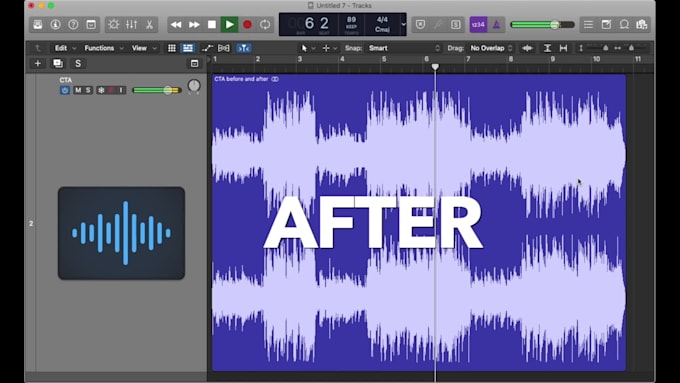Toggle Flex editing icon
The height and width of the screenshot is (383, 680).
224,48
